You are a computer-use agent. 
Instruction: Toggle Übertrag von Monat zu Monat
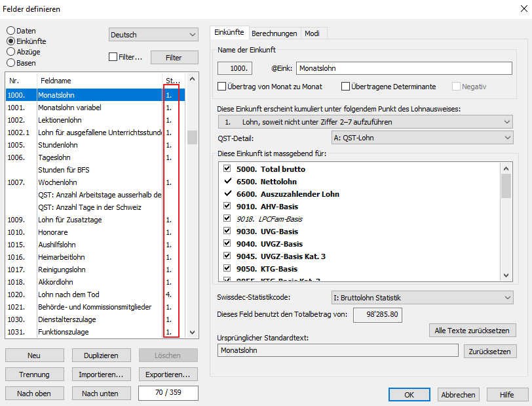[x=222, y=87]
